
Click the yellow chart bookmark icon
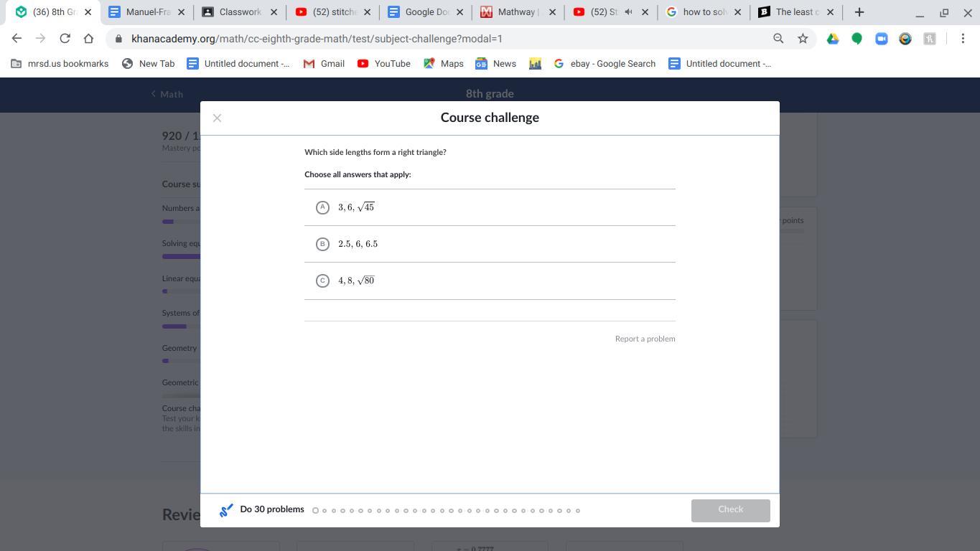535,64
